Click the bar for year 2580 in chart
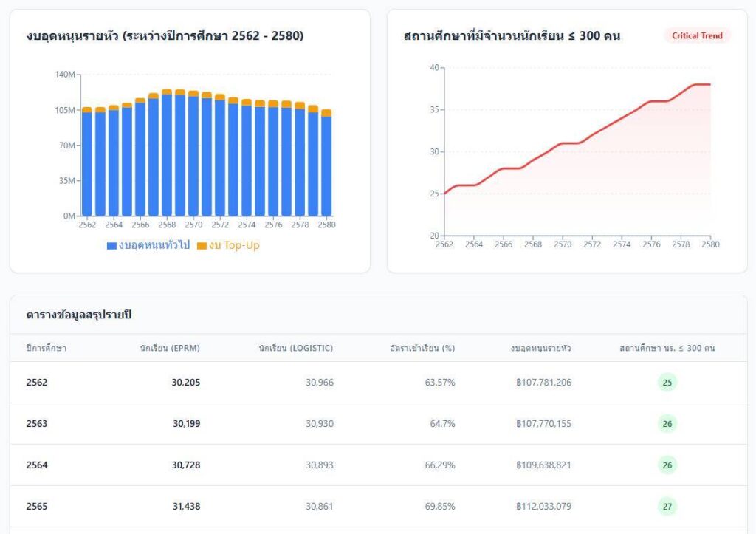Screen dimensions: 756x534 click(326, 166)
